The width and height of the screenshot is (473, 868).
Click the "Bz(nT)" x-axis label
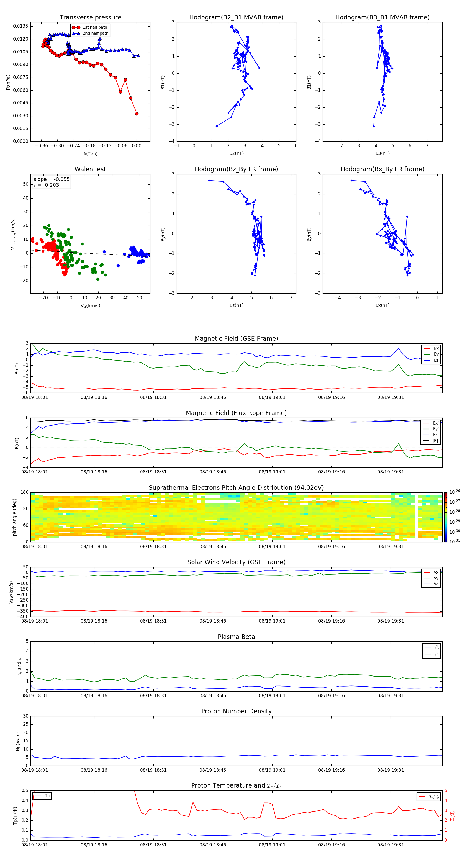[236, 305]
